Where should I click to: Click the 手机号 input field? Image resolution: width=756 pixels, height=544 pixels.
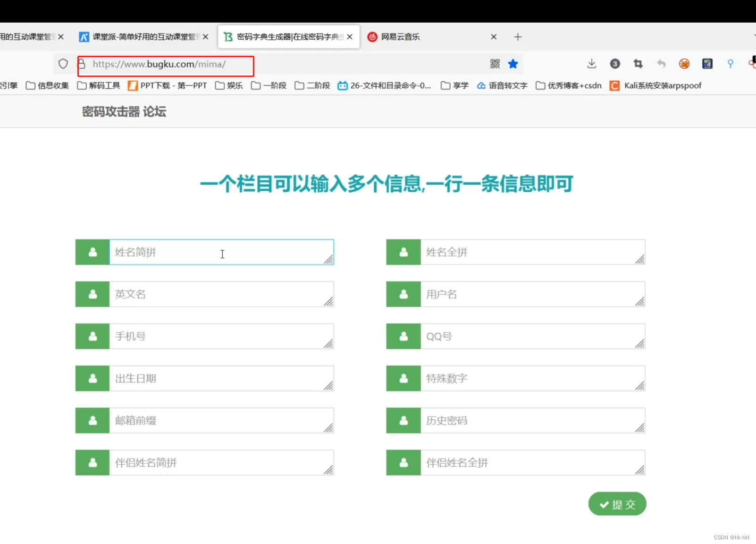[x=222, y=336]
